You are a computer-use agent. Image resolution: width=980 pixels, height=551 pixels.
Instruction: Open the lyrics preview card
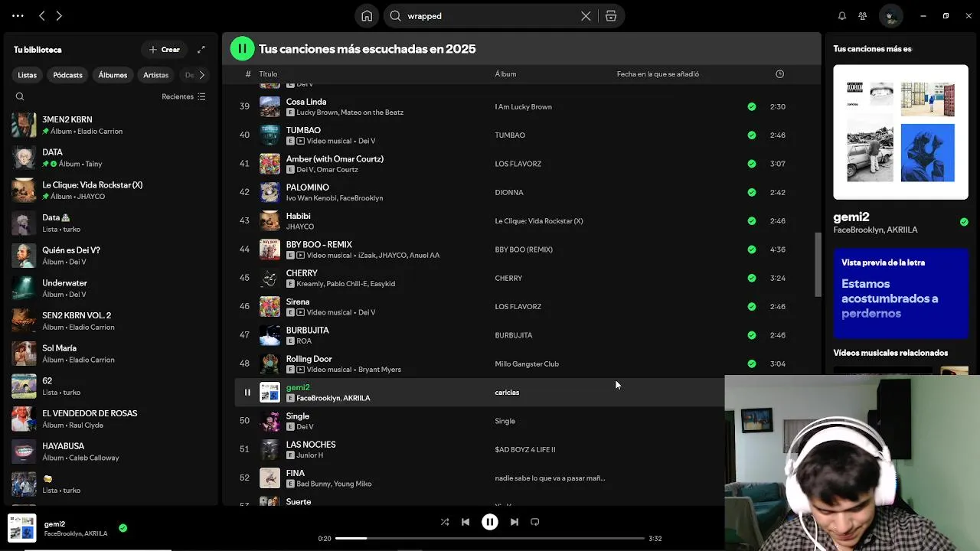pyautogui.click(x=900, y=292)
